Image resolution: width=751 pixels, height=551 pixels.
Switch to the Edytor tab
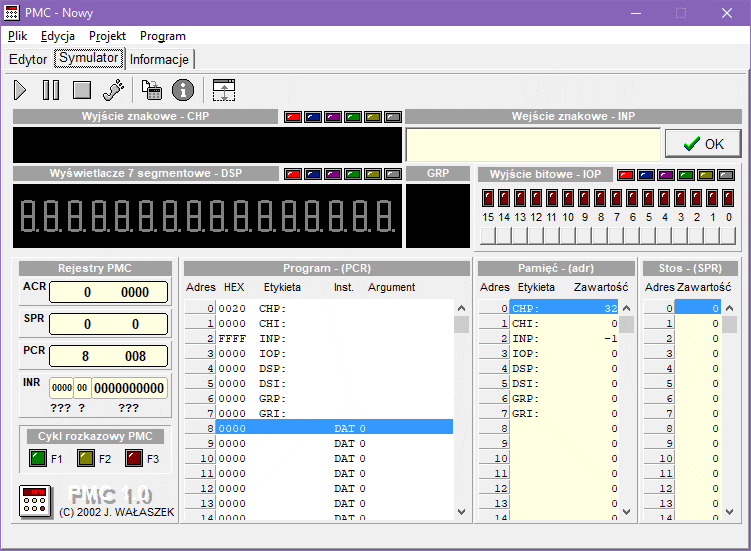pyautogui.click(x=28, y=59)
